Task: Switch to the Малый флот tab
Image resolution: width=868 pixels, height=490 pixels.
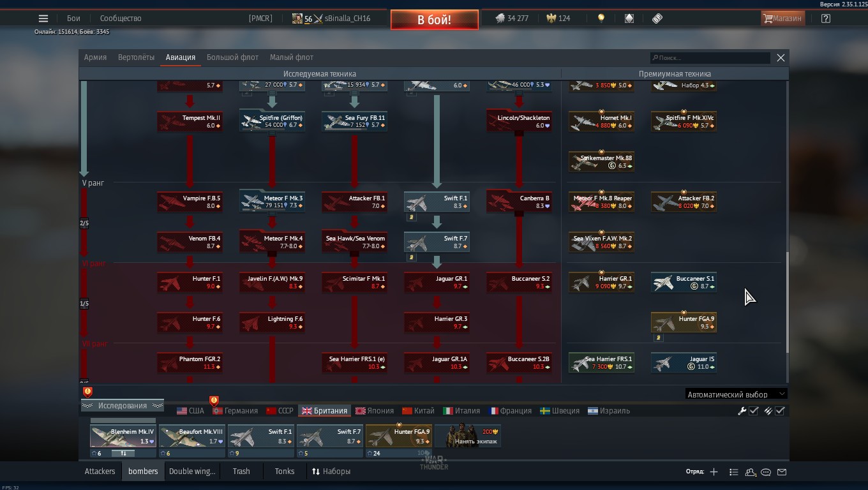Action: point(292,57)
